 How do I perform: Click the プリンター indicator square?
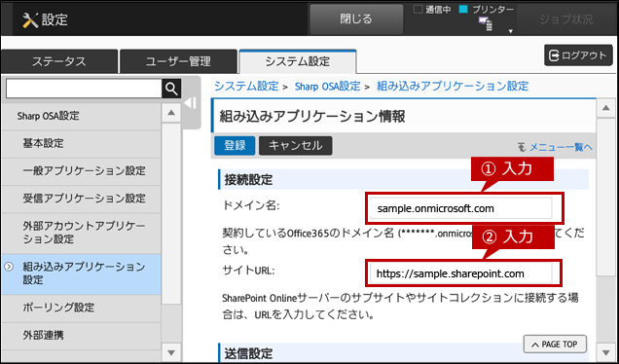463,9
